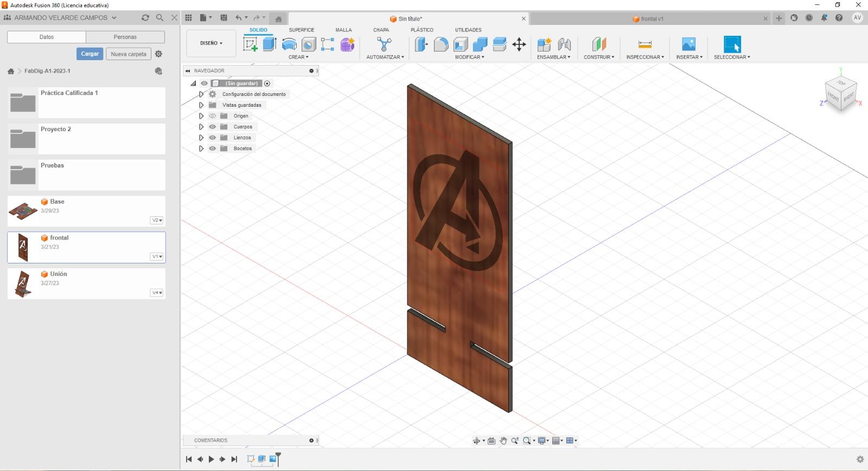This screenshot has width=868, height=471.
Task: Open the Measure inspect tool
Action: 644,44
